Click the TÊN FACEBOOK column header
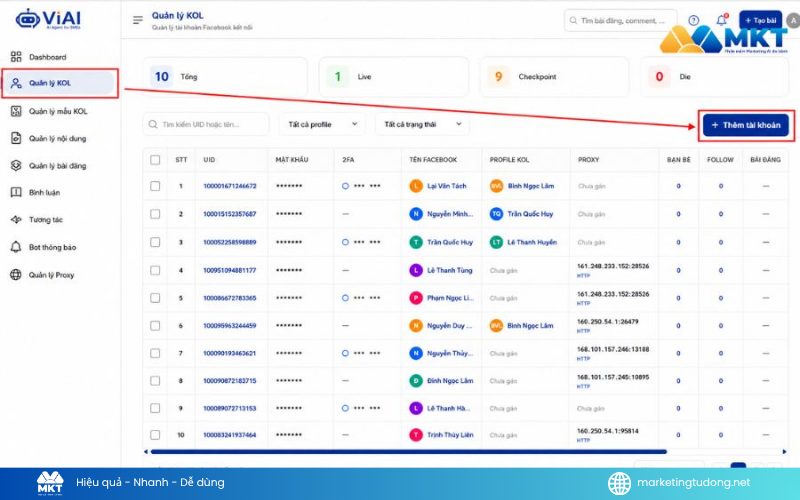The width and height of the screenshot is (800, 500). (433, 160)
